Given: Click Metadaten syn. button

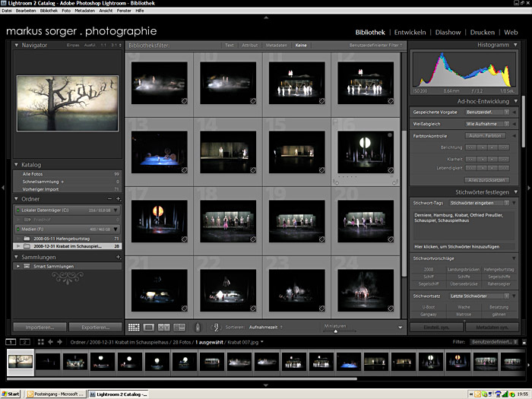Looking at the screenshot, I should point(492,327).
